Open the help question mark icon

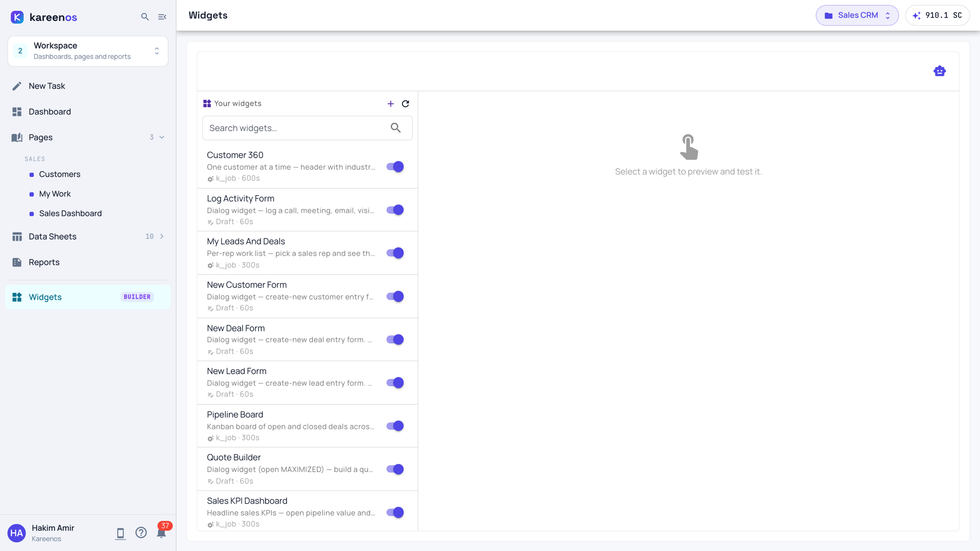click(x=141, y=533)
